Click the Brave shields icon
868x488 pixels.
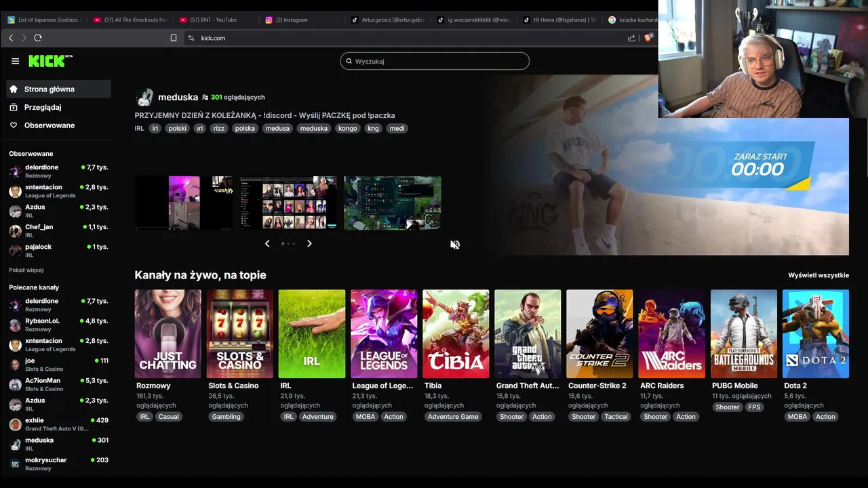click(x=649, y=38)
